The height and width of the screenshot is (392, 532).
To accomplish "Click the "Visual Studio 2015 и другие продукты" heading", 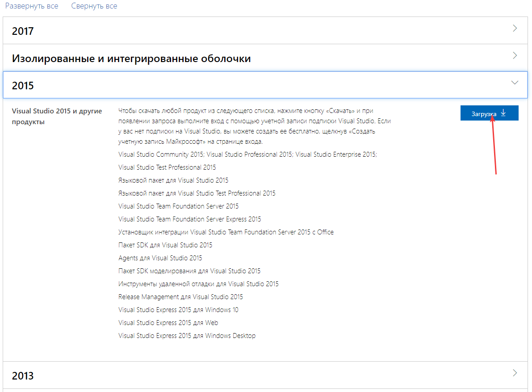I will pos(57,117).
